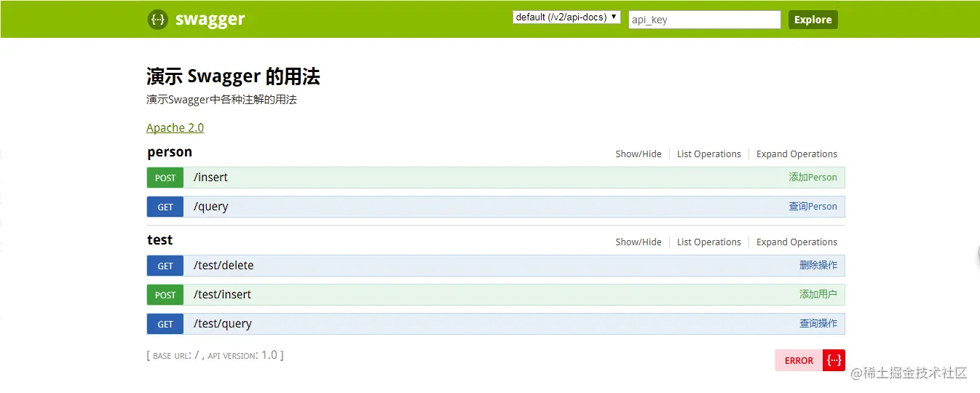
Task: Click Show/Hide for person section
Action: click(639, 154)
